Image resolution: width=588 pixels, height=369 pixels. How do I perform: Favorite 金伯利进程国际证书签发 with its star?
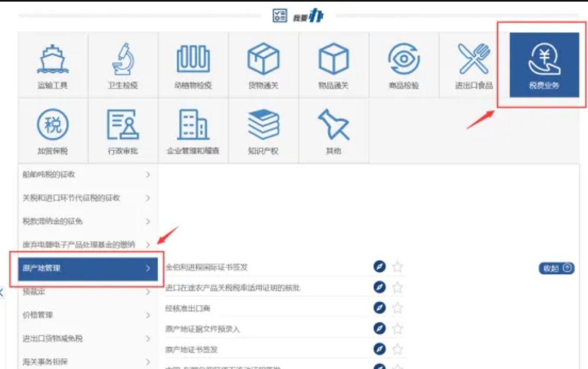pos(397,266)
